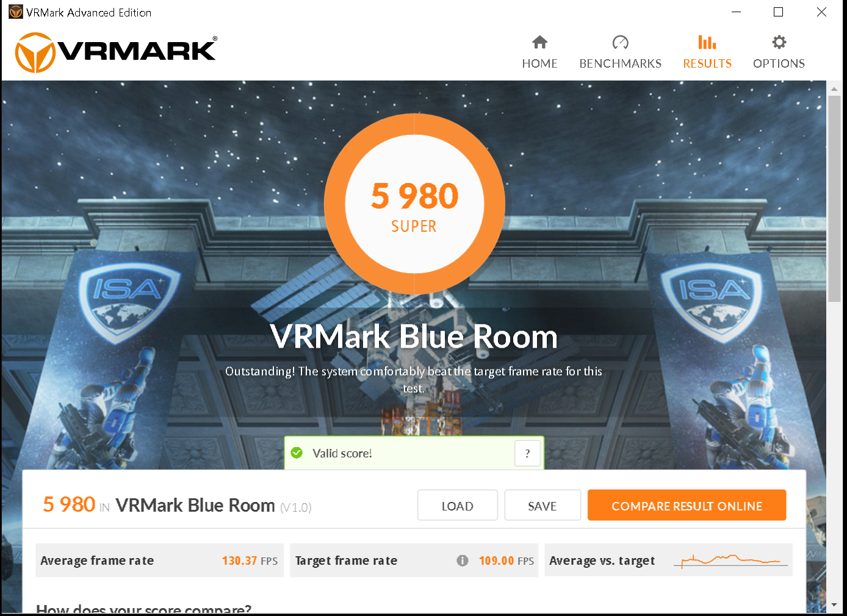Save the result with SAVE button
Viewport: 847px width, 616px height.
coord(542,506)
